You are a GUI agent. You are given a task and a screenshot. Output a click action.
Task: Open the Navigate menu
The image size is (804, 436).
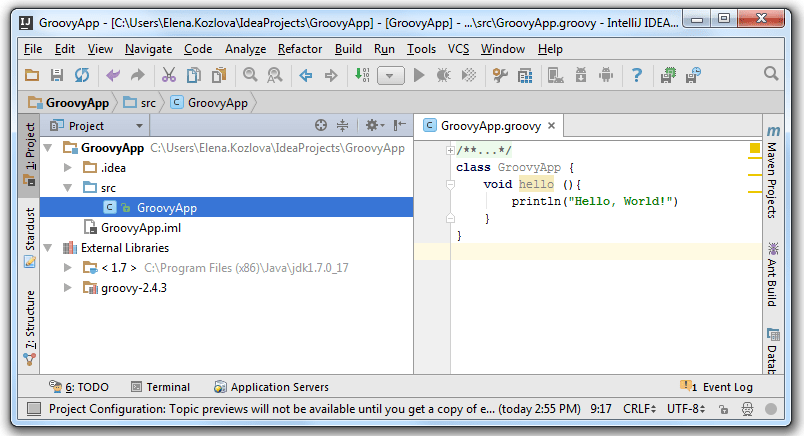point(148,49)
